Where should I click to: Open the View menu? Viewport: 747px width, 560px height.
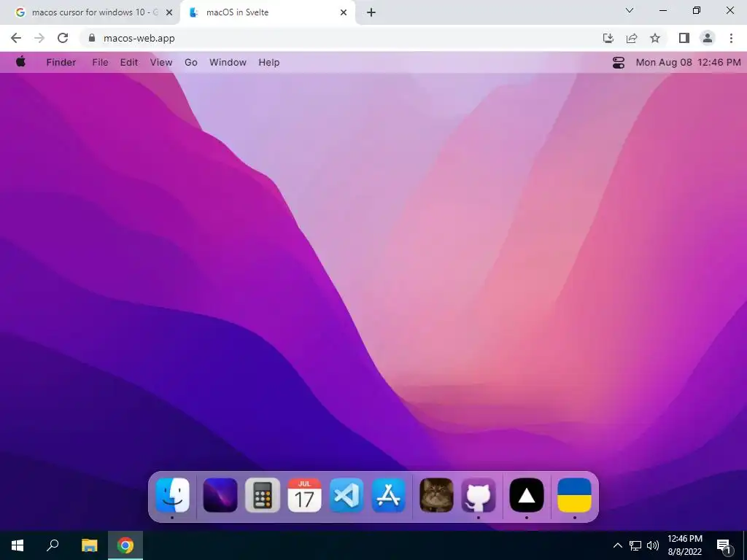(x=161, y=63)
